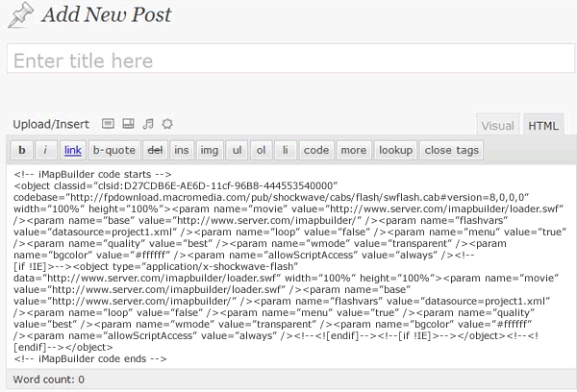The width and height of the screenshot is (577, 392).
Task: Click the code tag button
Action: [x=316, y=150]
